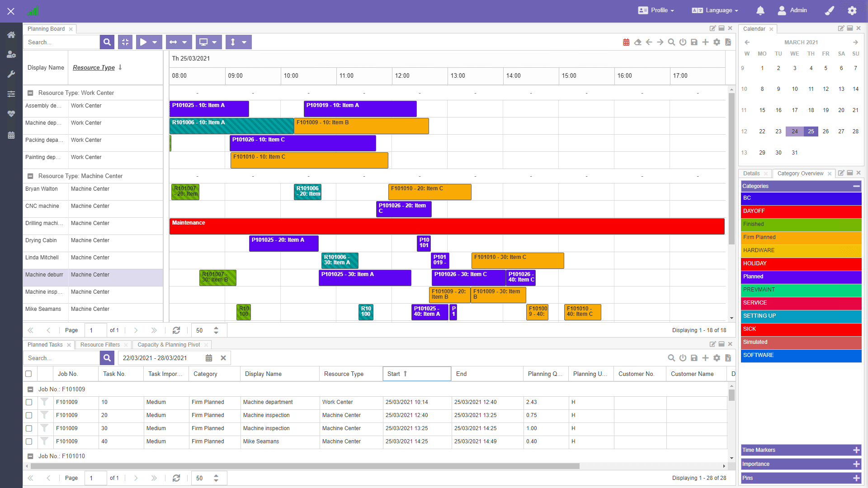Go to the next month in the calendar

tap(855, 42)
